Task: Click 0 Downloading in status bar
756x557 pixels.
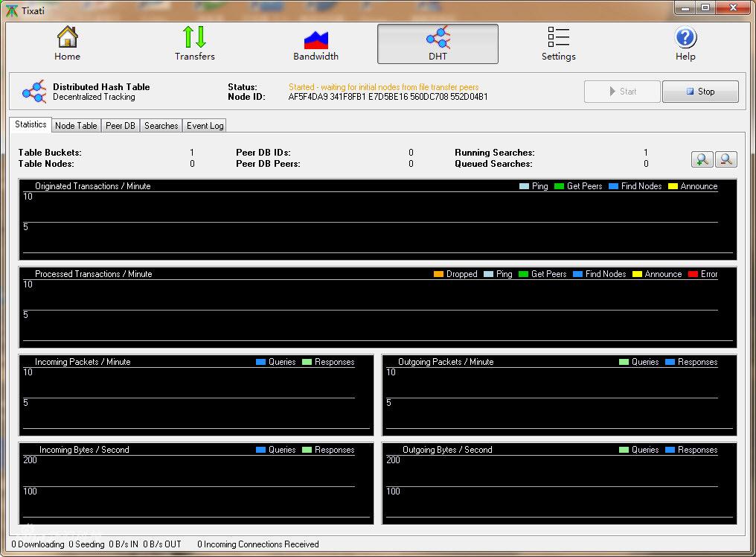Action: [38, 544]
